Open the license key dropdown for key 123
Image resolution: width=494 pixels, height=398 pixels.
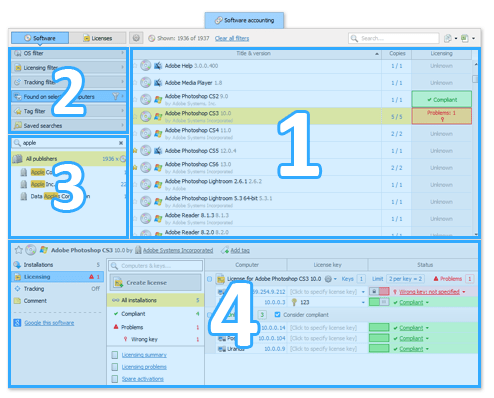363,303
